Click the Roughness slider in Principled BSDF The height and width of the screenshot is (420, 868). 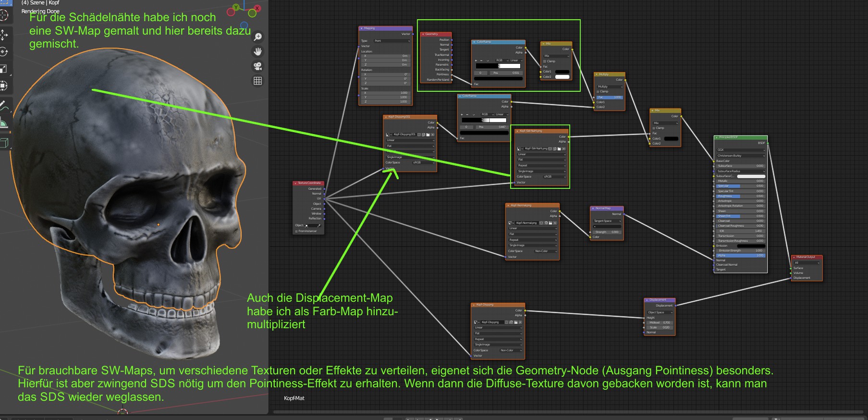(x=740, y=196)
